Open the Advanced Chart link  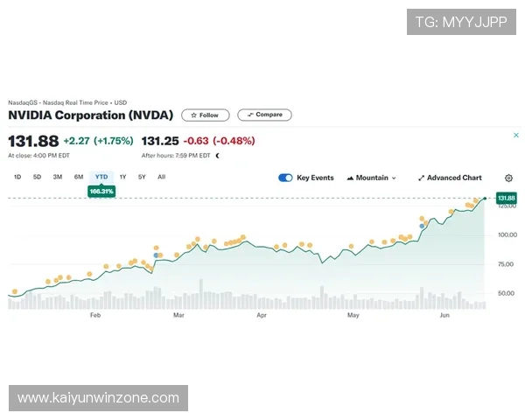click(450, 178)
